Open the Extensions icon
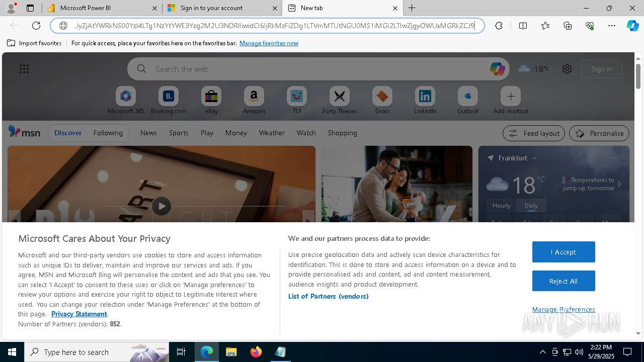Viewport: 644px width, 362px height. pyautogui.click(x=499, y=26)
